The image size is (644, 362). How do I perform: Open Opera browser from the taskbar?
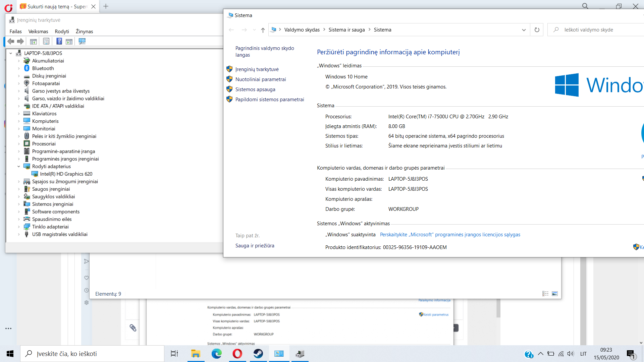pos(237,354)
